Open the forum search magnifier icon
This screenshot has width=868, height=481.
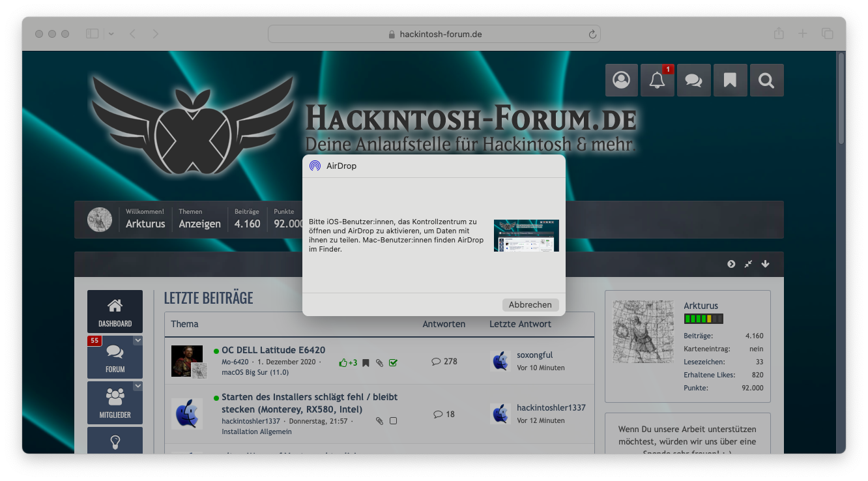(766, 80)
